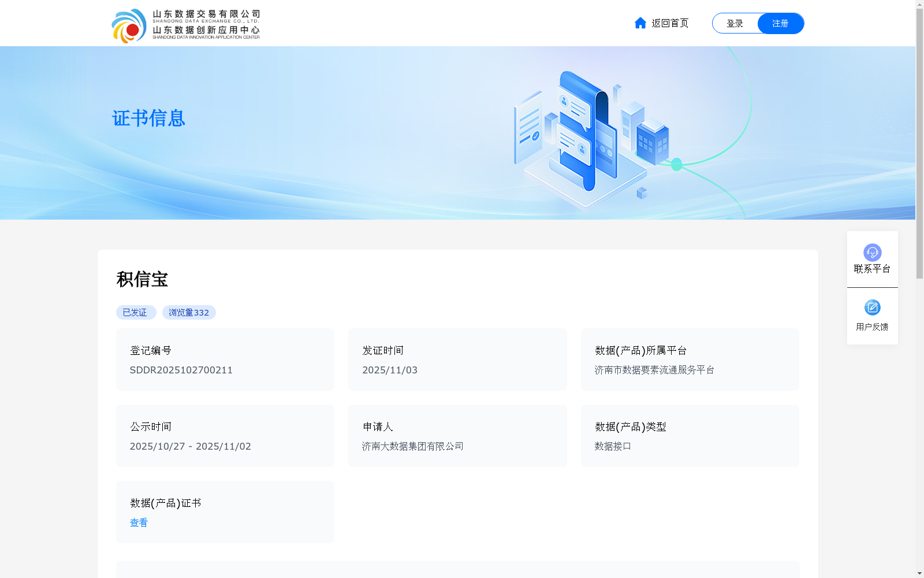Click the 数据(产品)所属平台 label

pos(640,350)
